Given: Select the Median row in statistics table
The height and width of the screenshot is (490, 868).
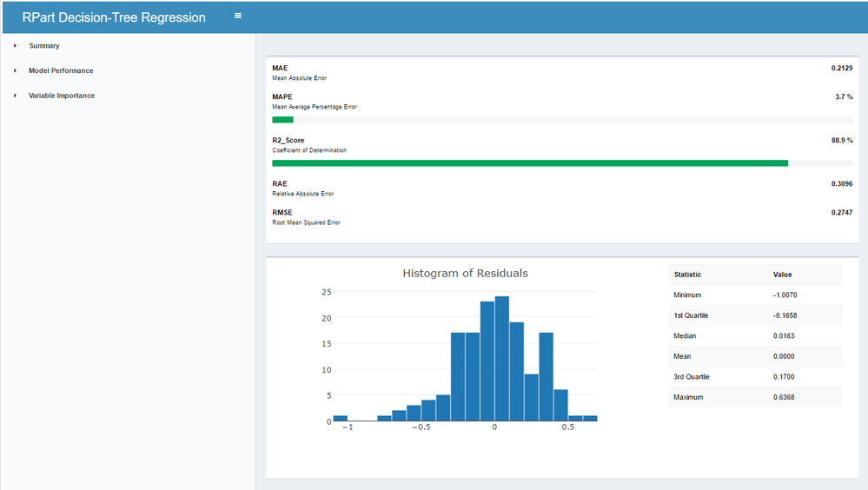Looking at the screenshot, I should pyautogui.click(x=755, y=336).
